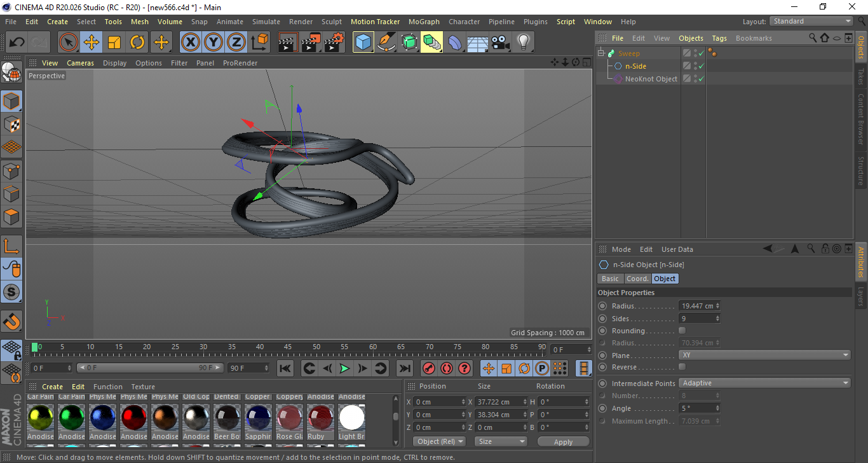Open the Plane dropdown showing XY
The width and height of the screenshot is (868, 463).
(x=764, y=355)
